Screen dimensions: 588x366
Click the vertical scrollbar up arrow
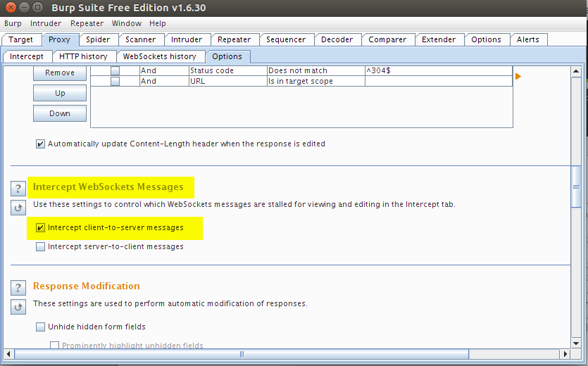click(x=576, y=71)
